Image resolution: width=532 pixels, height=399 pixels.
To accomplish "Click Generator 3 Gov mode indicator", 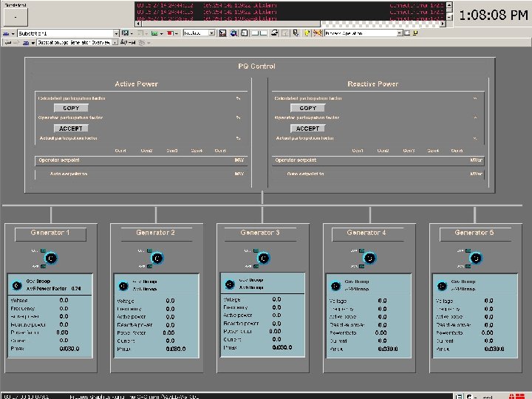I will click(x=256, y=250).
